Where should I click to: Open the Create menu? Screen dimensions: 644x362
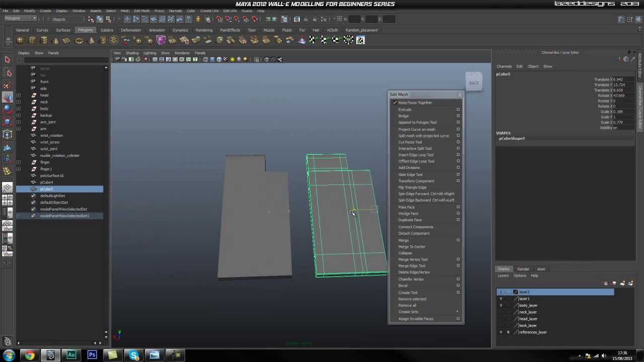pyautogui.click(x=45, y=11)
